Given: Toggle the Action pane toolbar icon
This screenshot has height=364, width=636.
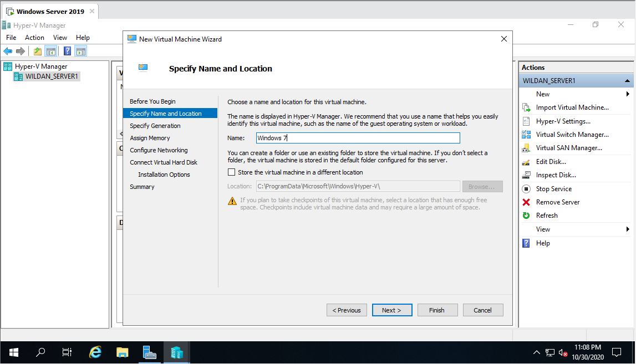Looking at the screenshot, I should pyautogui.click(x=81, y=51).
